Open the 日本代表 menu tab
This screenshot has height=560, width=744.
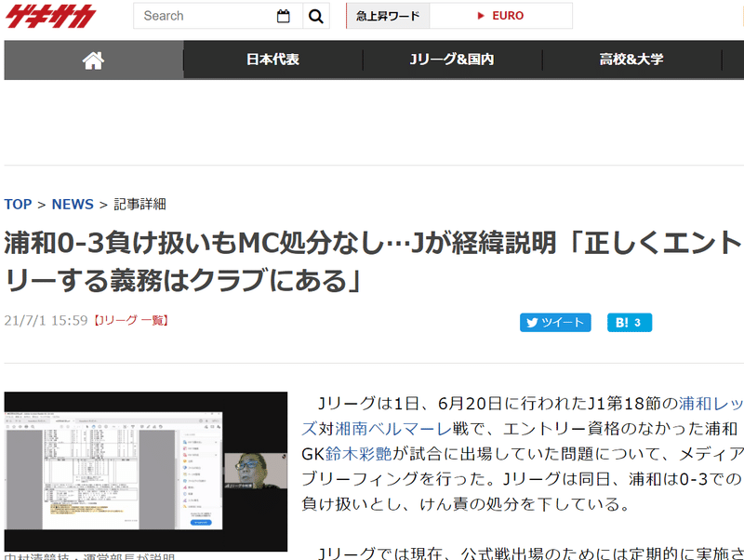(272, 60)
